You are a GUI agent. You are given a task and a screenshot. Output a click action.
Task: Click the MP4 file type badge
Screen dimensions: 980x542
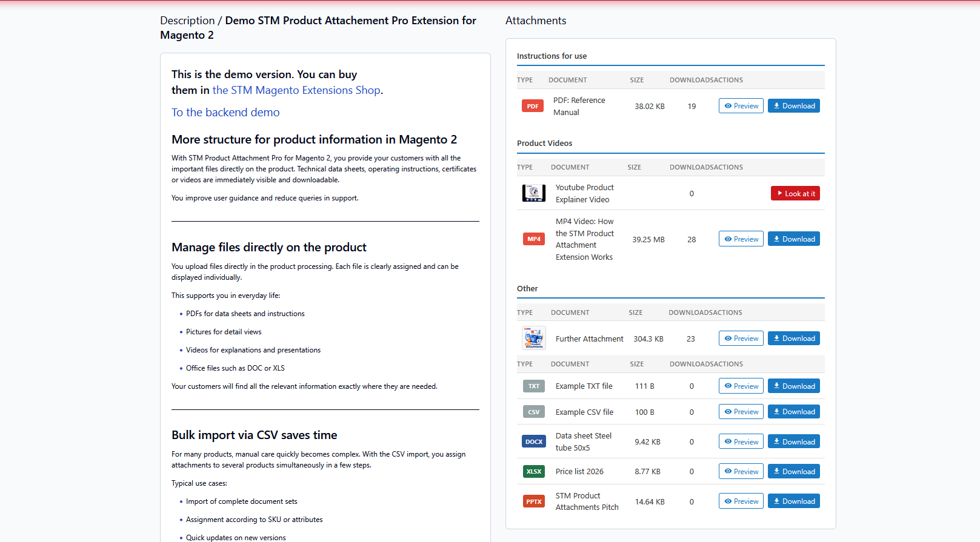tap(534, 239)
